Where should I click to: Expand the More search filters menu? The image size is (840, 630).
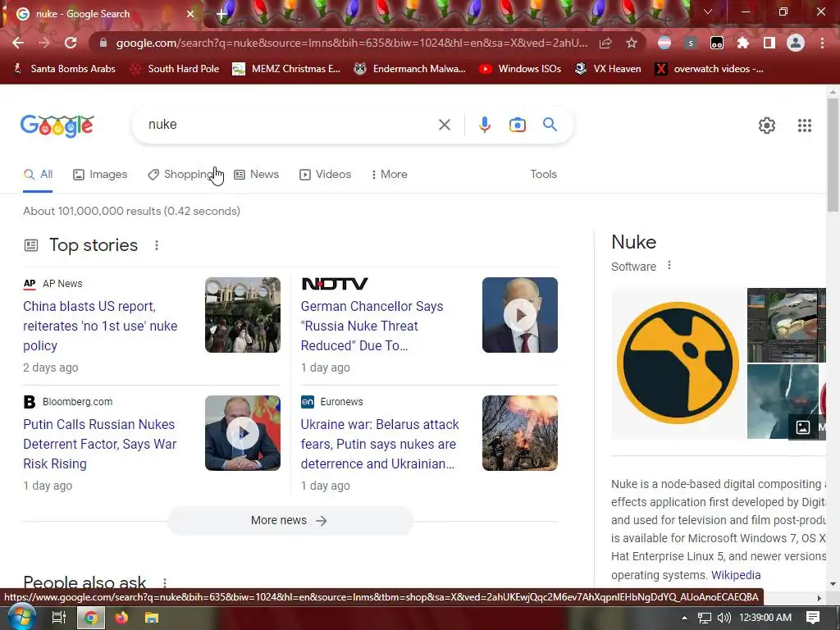pyautogui.click(x=389, y=174)
